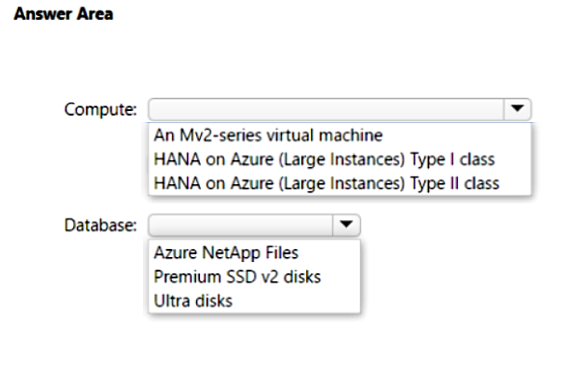588x368 pixels.
Task: Click inside the empty Database combo box field
Action: tap(240, 225)
